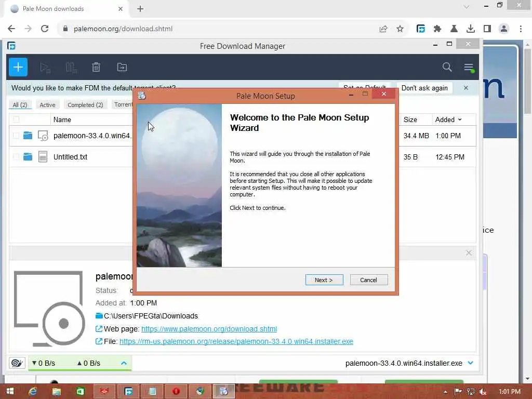Click the add new download plus button

click(18, 67)
